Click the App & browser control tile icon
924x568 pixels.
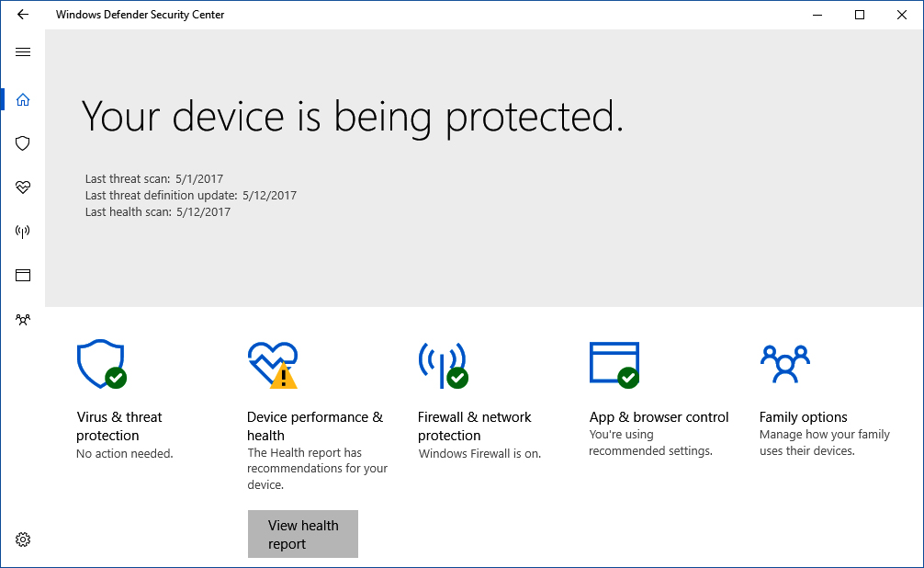(614, 364)
